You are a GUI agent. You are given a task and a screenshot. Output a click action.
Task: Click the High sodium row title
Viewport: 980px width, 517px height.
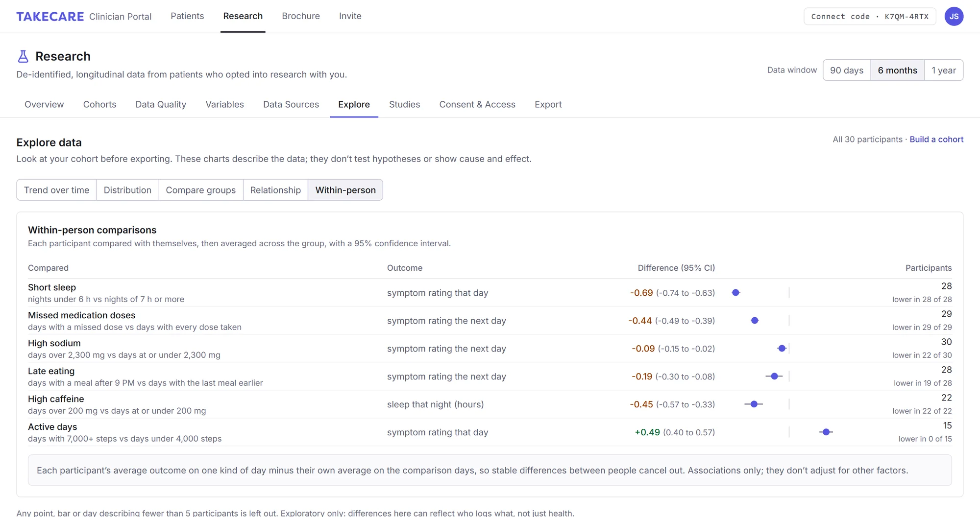[x=54, y=343]
